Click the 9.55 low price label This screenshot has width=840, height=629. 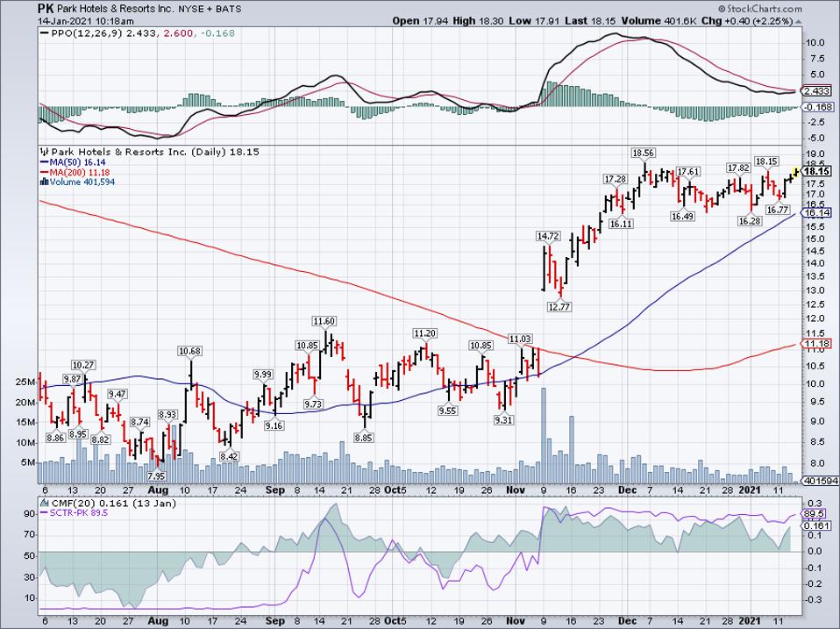[447, 411]
